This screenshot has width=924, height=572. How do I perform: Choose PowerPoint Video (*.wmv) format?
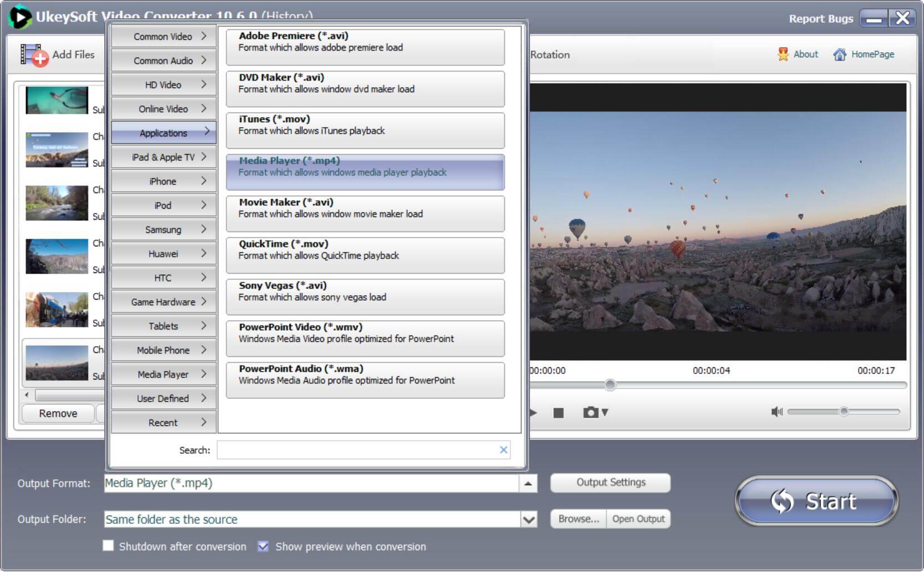365,338
